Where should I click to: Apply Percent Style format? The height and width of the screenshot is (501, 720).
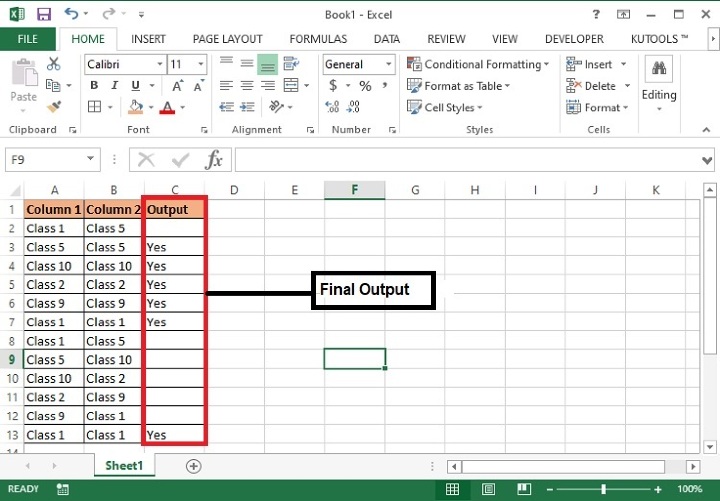(365, 85)
